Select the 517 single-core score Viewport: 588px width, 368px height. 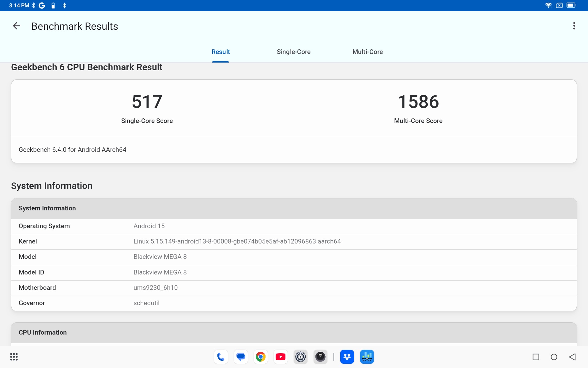point(147,102)
